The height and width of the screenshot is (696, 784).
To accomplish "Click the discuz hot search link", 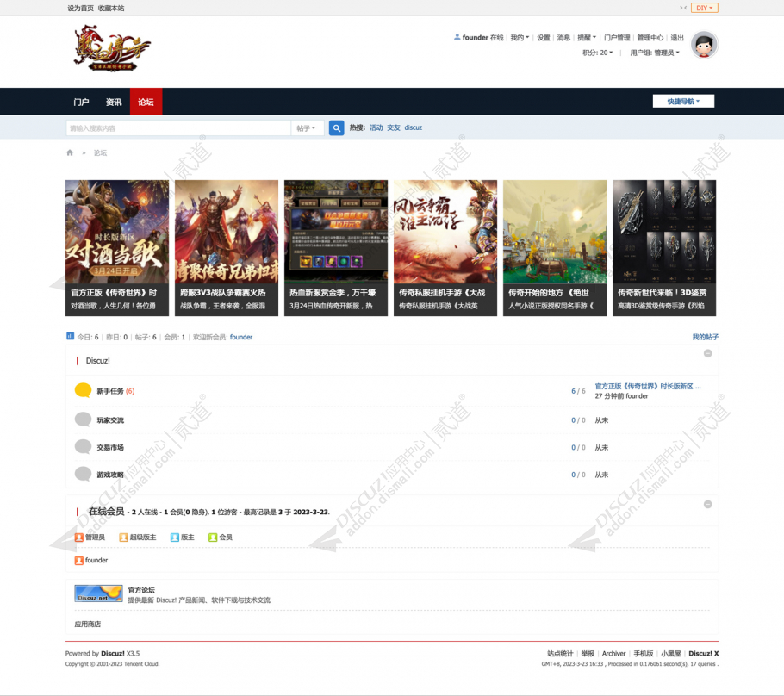I will click(x=413, y=127).
